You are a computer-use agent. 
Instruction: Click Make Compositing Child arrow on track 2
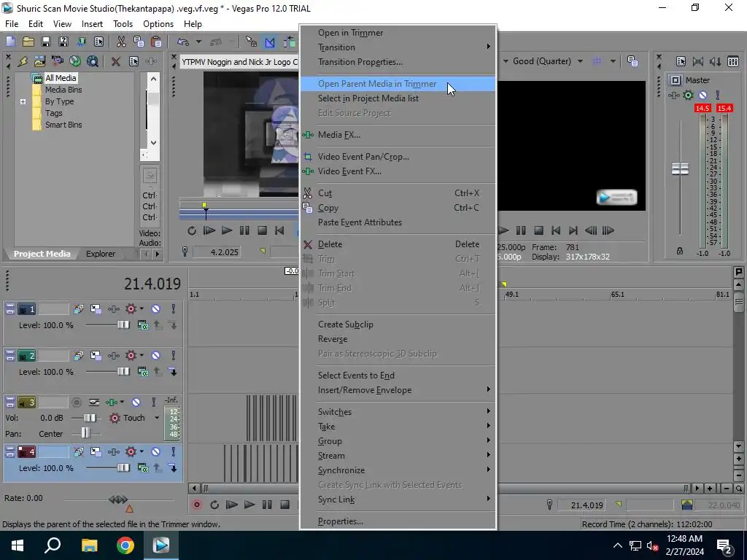(173, 372)
